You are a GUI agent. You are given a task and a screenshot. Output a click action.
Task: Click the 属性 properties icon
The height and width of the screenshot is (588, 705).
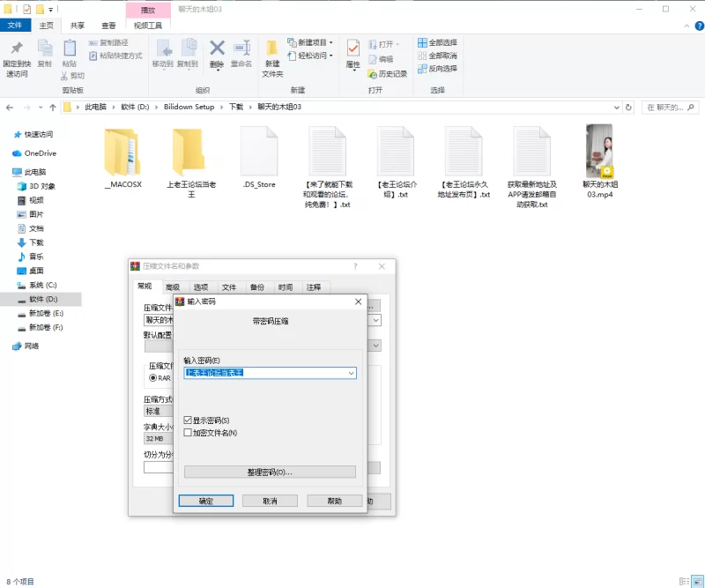[353, 48]
